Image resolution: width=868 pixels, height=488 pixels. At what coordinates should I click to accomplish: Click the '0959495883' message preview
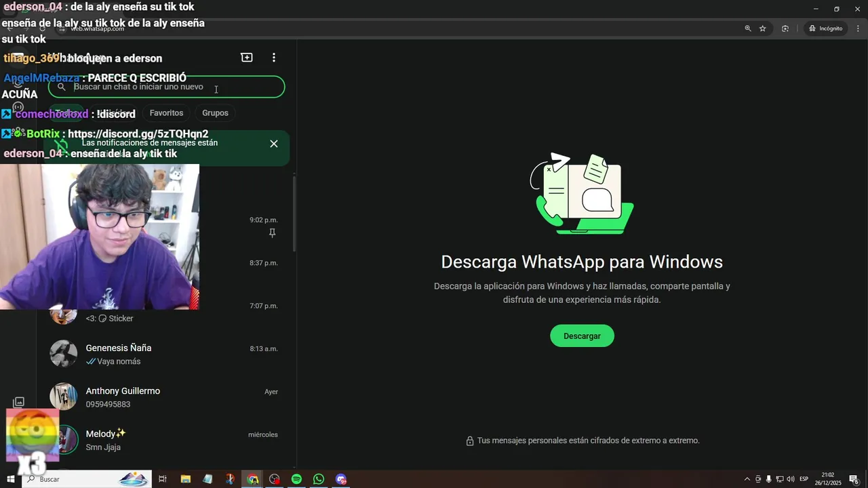click(x=108, y=405)
